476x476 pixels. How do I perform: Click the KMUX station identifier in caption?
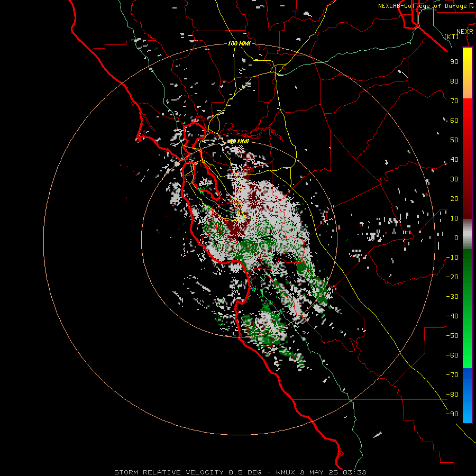pyautogui.click(x=286, y=472)
